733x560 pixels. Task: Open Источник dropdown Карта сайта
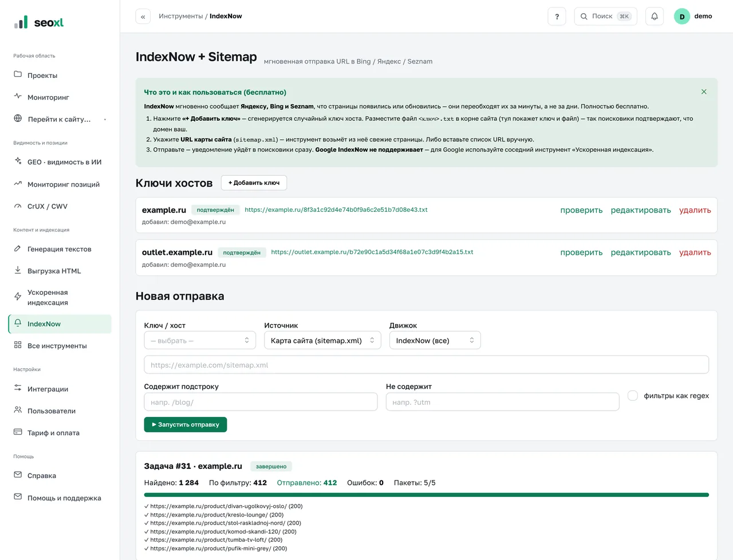click(322, 340)
